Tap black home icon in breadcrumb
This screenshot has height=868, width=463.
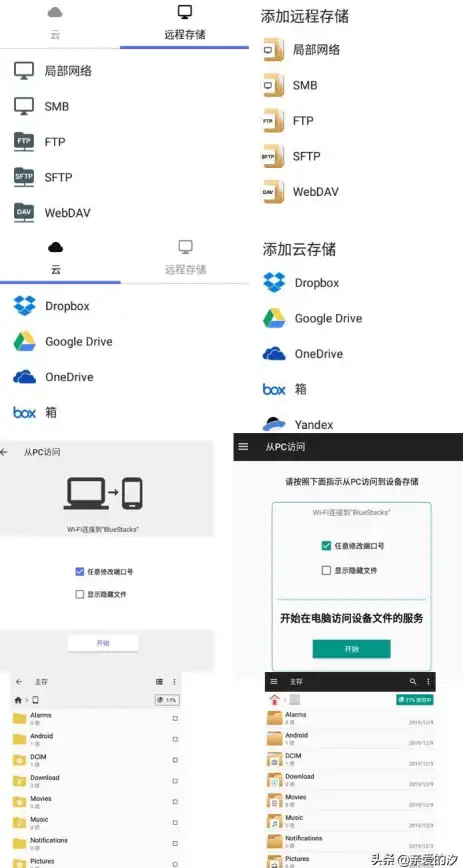coord(18,700)
